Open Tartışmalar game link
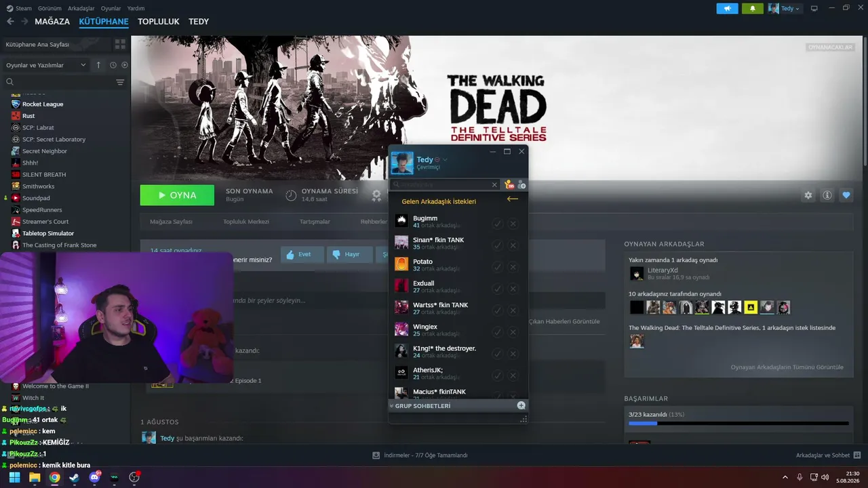 coord(315,222)
